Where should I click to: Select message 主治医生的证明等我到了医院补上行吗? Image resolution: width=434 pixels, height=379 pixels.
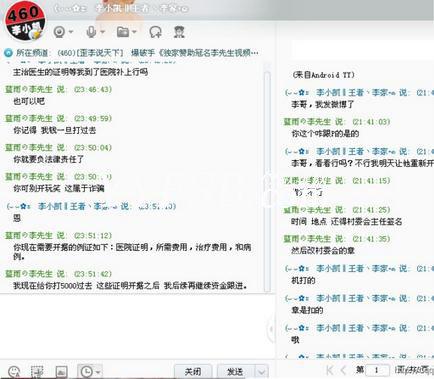[x=80, y=72]
